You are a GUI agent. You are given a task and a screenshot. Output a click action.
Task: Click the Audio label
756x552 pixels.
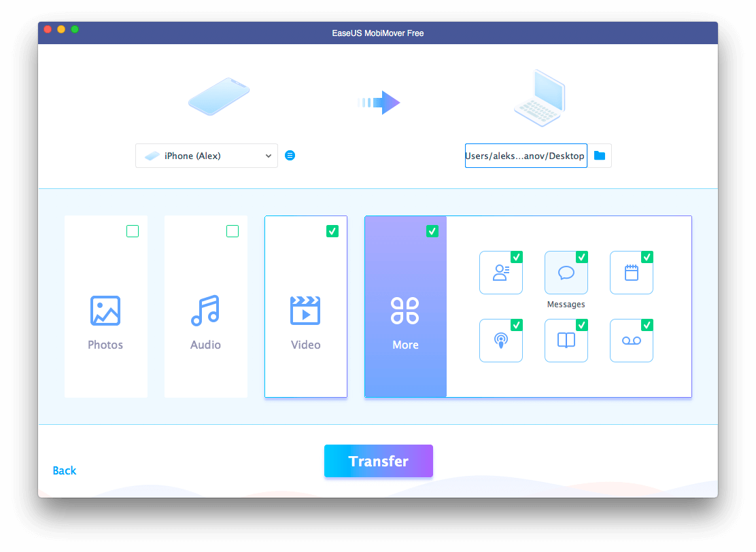pos(205,345)
